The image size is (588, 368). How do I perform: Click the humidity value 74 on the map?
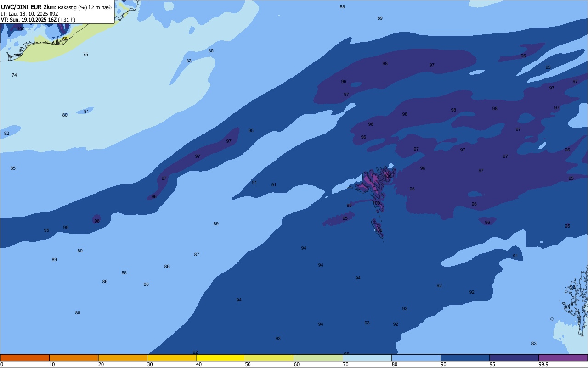[14, 75]
